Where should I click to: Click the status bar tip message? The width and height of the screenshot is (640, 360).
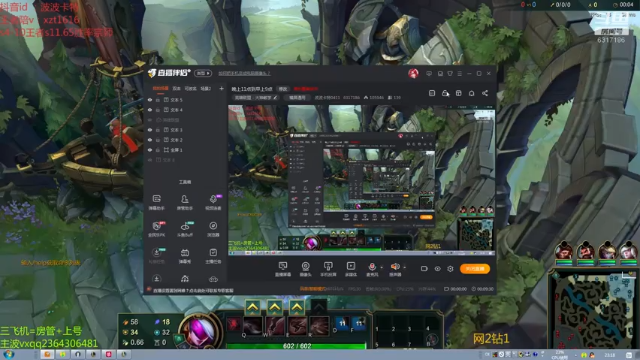[x=193, y=290]
